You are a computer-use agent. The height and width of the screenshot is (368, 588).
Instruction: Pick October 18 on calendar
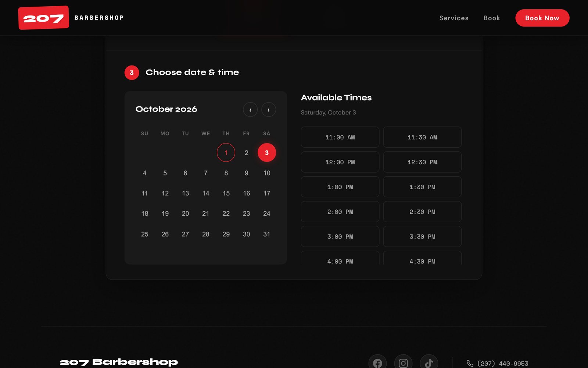[x=144, y=213]
